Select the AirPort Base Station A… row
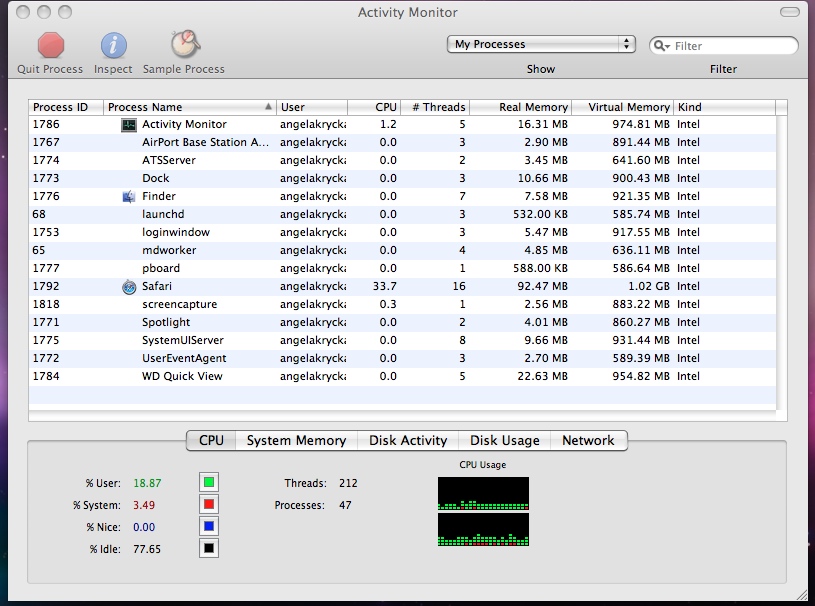 [402, 142]
